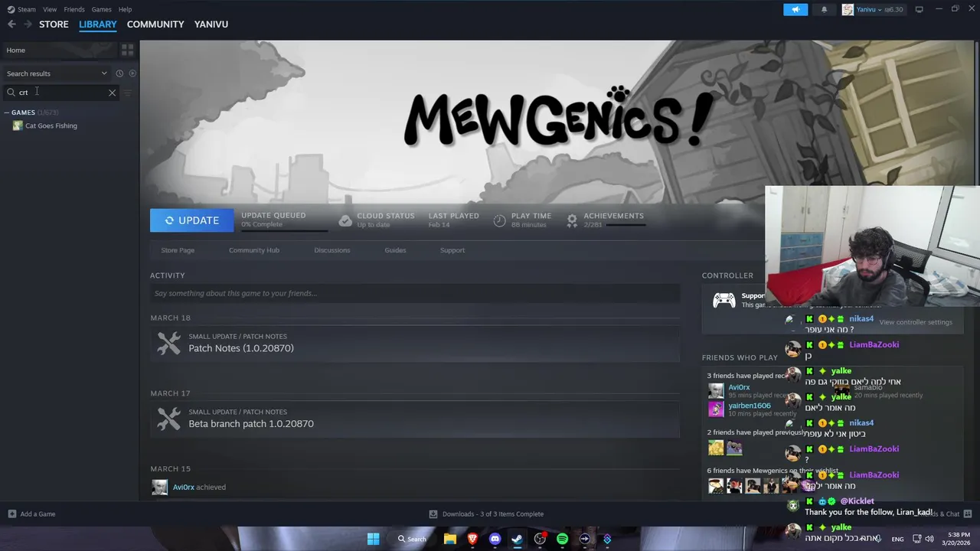Click the taskbar Search box
This screenshot has height=551, width=980.
(412, 539)
